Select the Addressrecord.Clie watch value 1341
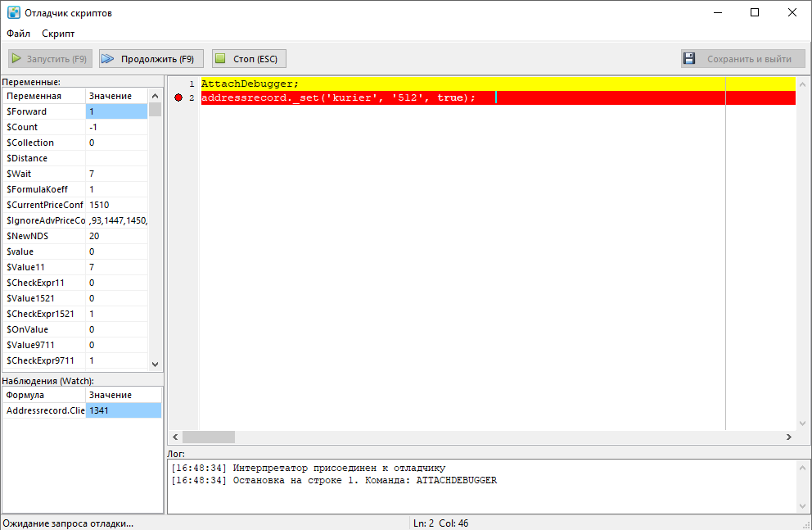 click(x=123, y=410)
